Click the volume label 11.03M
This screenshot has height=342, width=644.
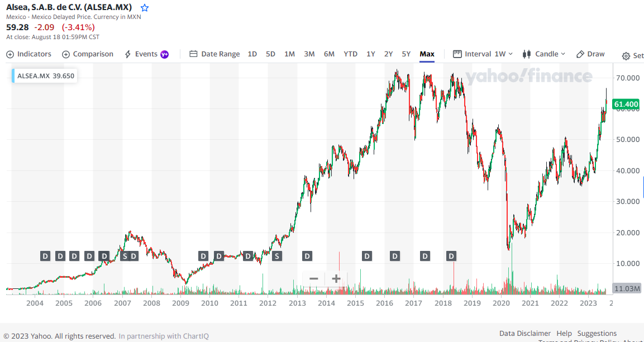coord(626,288)
